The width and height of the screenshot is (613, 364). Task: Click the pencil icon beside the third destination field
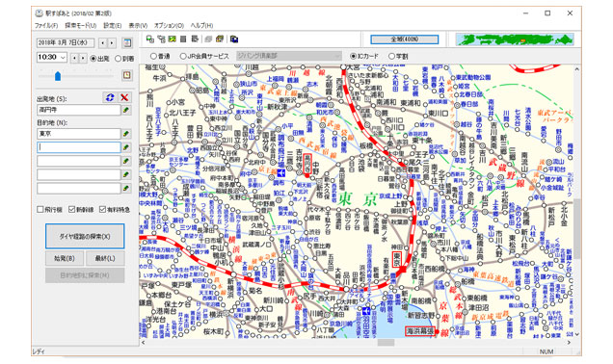click(x=126, y=161)
